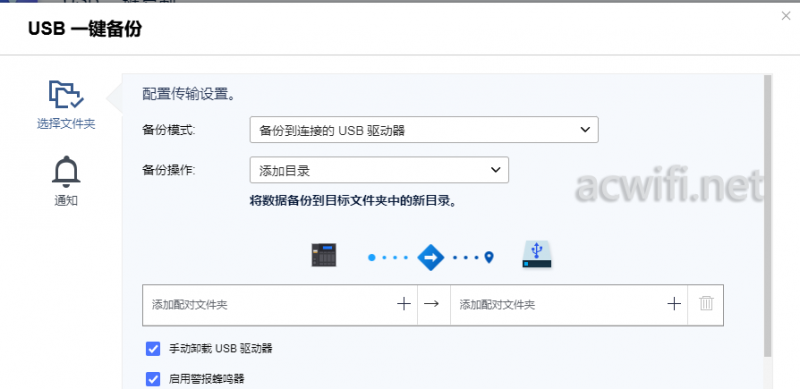Viewport: 800px width, 389px height.
Task: Close the USB 一键备份 dialog
Action: click(x=786, y=16)
